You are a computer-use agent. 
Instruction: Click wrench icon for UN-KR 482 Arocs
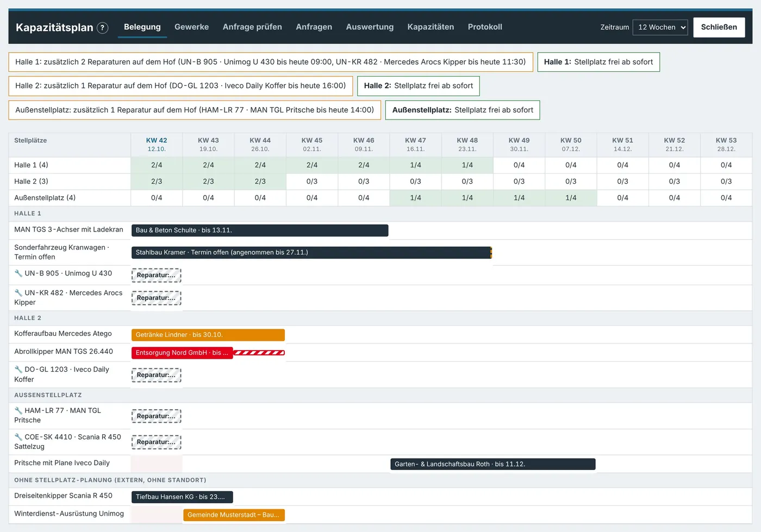pyautogui.click(x=18, y=293)
